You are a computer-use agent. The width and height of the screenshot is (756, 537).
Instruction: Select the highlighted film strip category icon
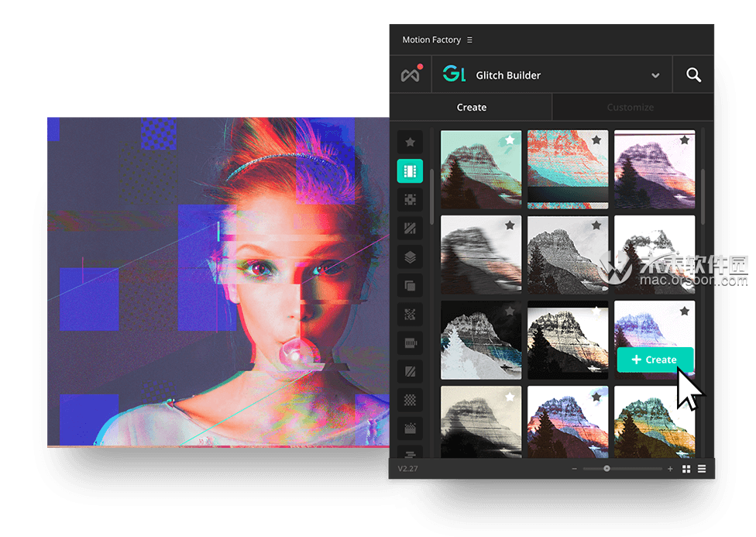pyautogui.click(x=410, y=170)
